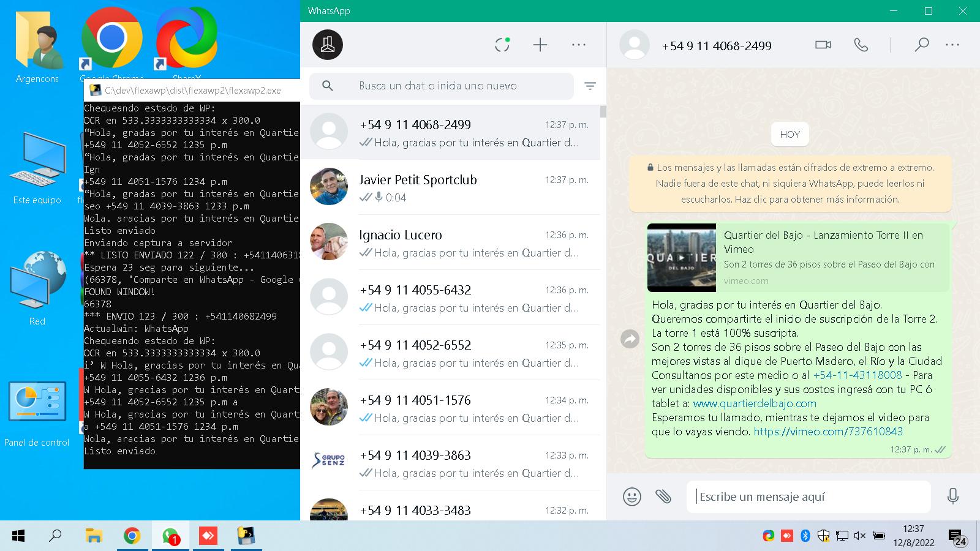Image resolution: width=980 pixels, height=551 pixels.
Task: Open Este equipo desktop icon
Action: click(37, 168)
